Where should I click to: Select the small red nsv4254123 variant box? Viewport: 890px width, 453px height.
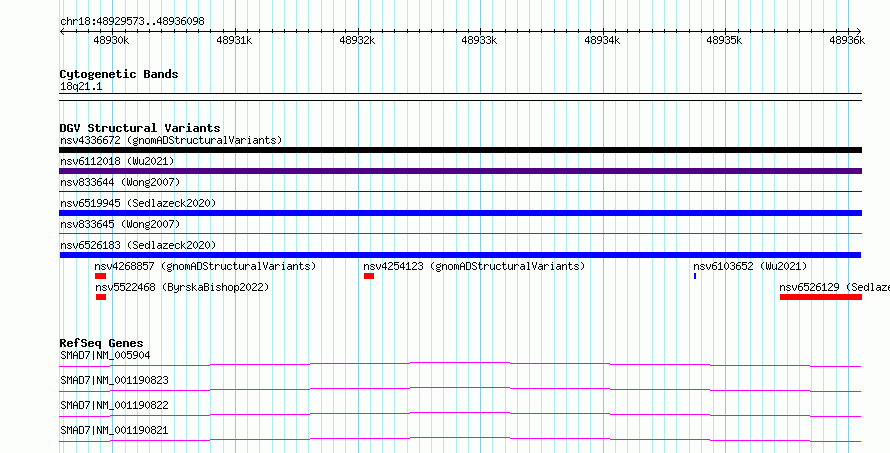click(x=369, y=276)
